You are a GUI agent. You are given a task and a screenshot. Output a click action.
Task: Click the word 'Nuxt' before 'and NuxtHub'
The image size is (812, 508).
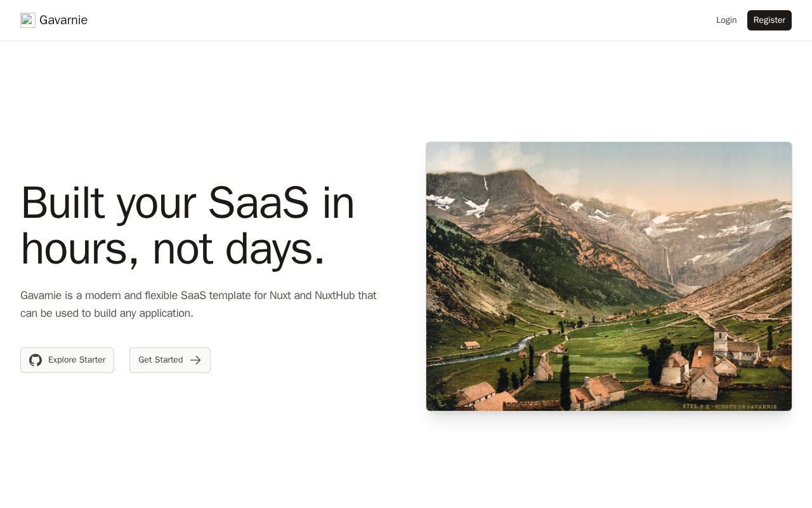pyautogui.click(x=280, y=295)
